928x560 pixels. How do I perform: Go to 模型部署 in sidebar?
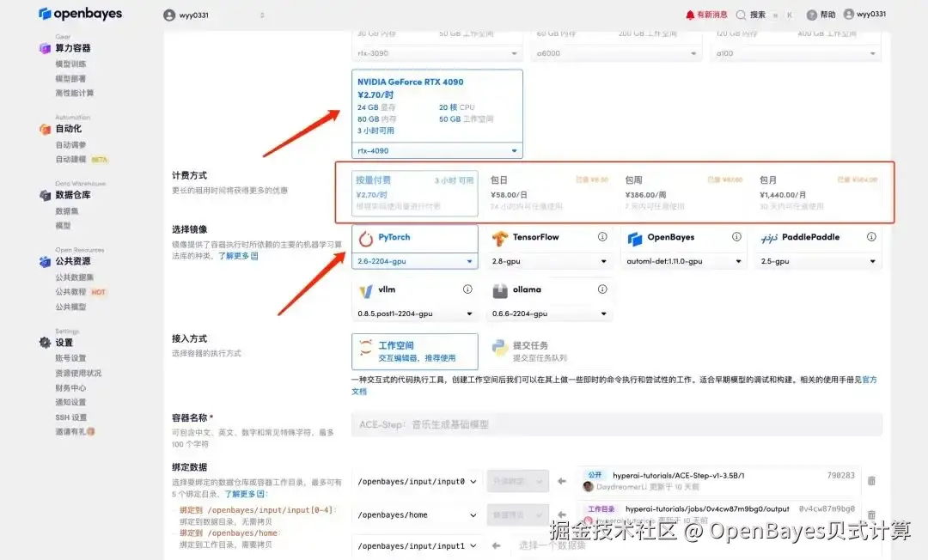(70, 79)
